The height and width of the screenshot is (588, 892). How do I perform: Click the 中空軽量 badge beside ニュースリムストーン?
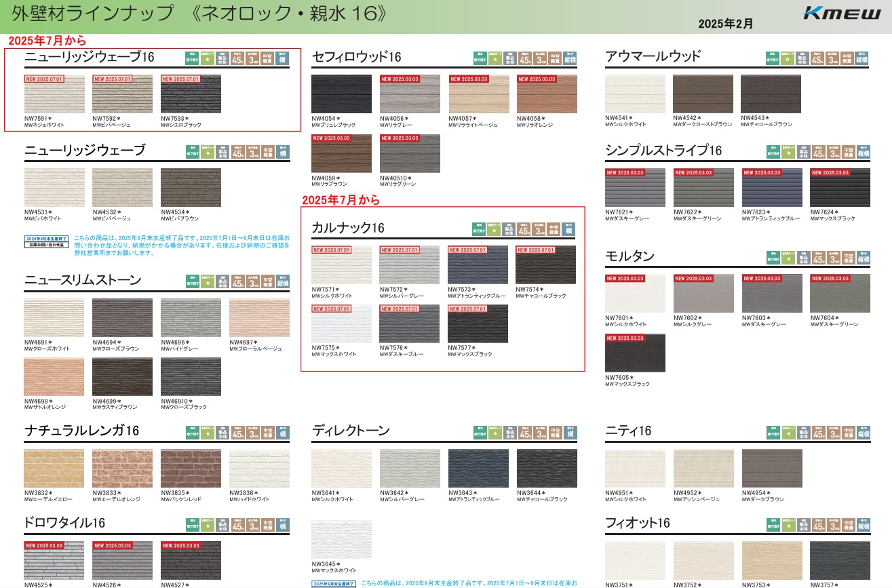tap(267, 281)
